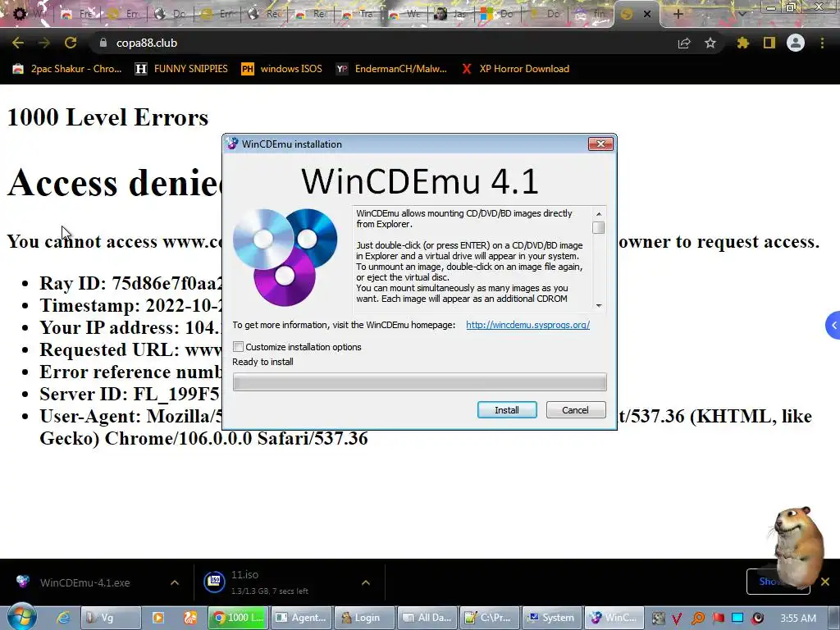Switch to the System taskbar window
The height and width of the screenshot is (630, 840).
[551, 618]
